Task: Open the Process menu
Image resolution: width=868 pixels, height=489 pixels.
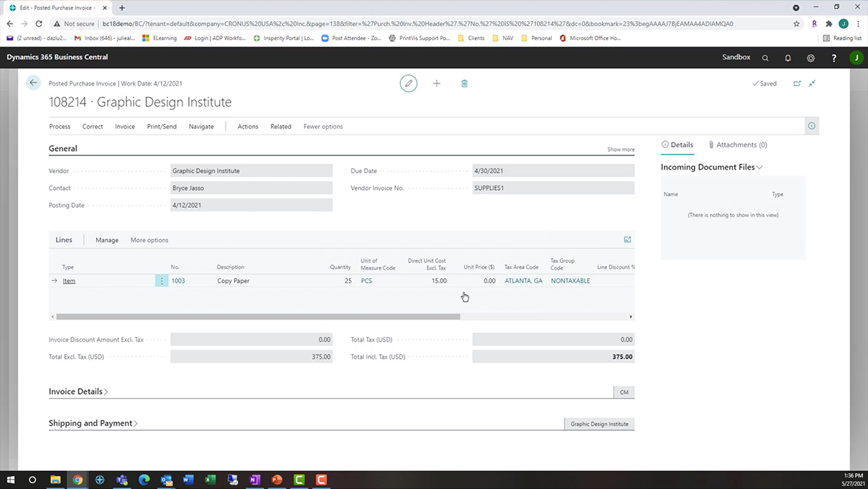Action: pos(60,127)
